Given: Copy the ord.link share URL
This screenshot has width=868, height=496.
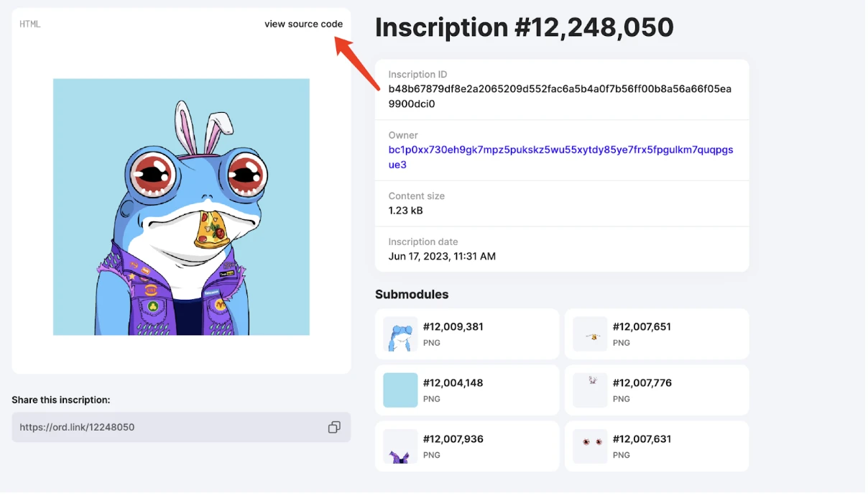Looking at the screenshot, I should tap(334, 428).
